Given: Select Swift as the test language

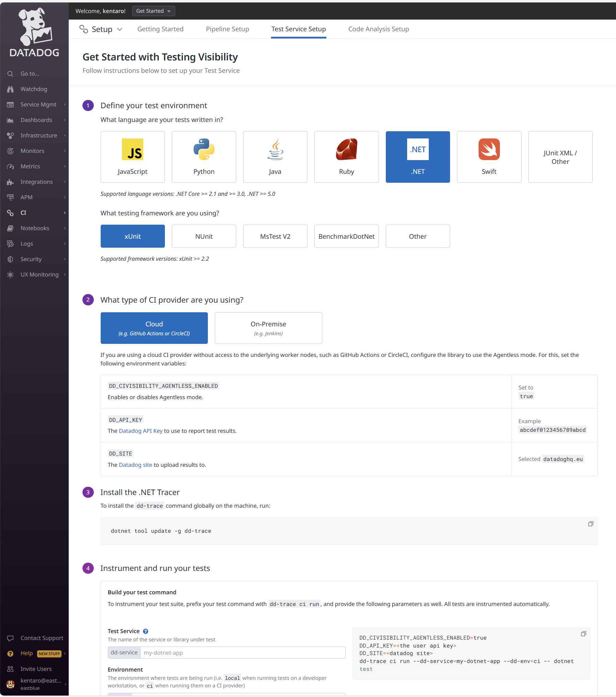Looking at the screenshot, I should [x=489, y=157].
